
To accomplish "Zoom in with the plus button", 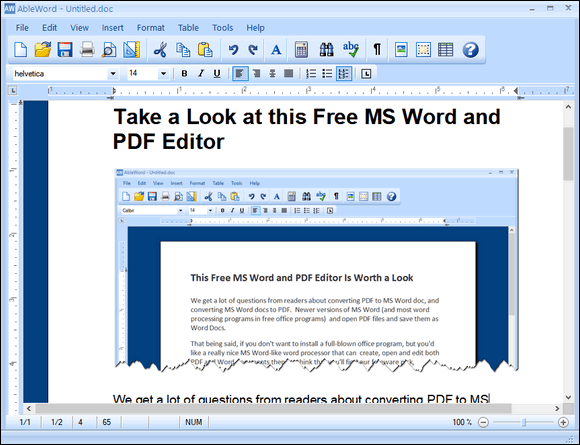I will coord(563,422).
